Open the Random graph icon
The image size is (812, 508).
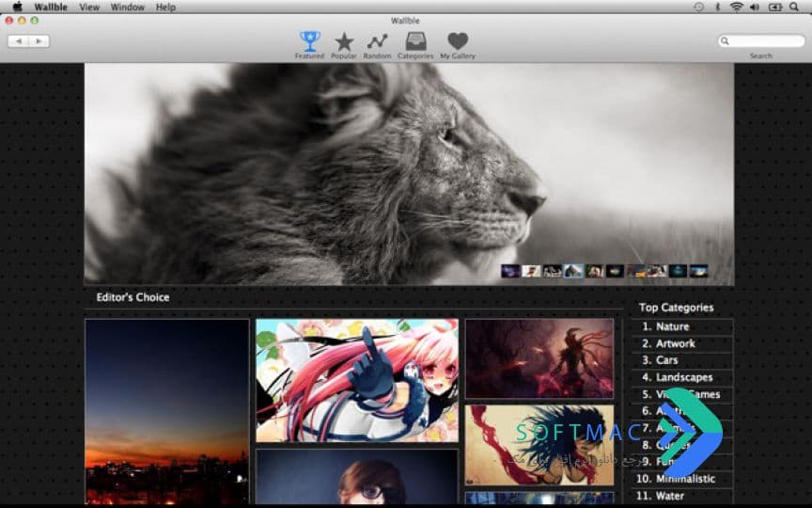[x=377, y=41]
